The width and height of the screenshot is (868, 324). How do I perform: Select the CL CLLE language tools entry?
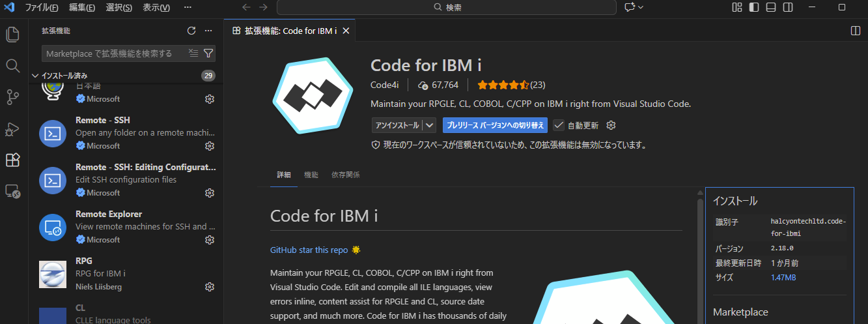click(126, 311)
